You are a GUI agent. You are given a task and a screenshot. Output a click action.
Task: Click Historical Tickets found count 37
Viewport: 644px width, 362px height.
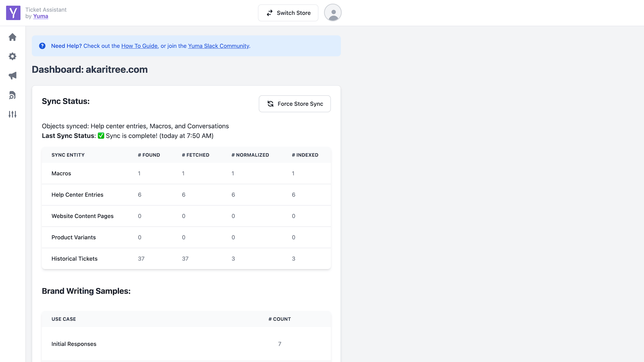tap(141, 259)
